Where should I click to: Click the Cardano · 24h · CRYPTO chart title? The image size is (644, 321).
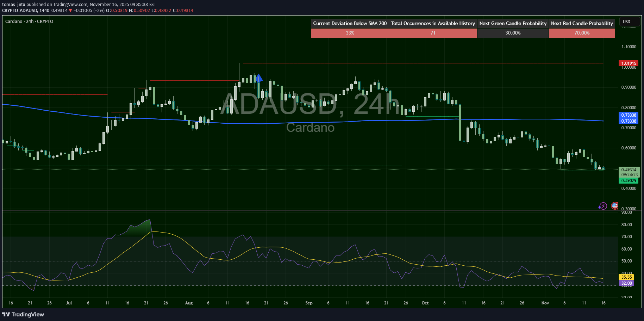coord(29,21)
